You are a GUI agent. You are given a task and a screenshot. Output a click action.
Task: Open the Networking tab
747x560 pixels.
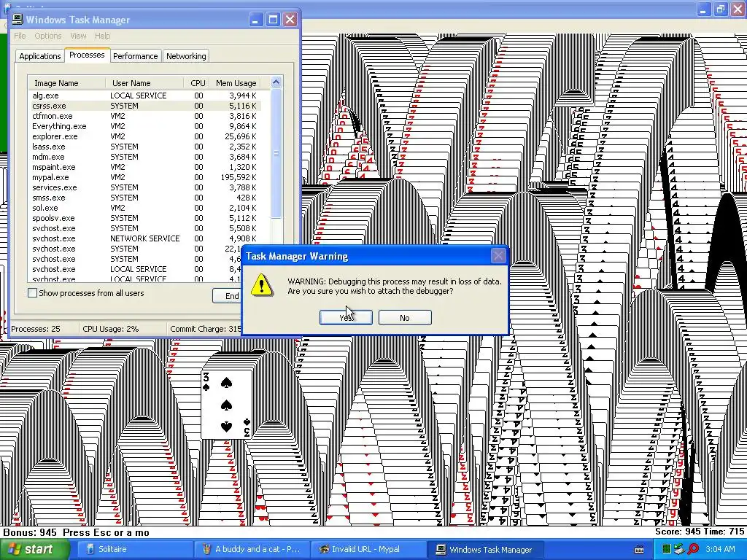tap(186, 56)
